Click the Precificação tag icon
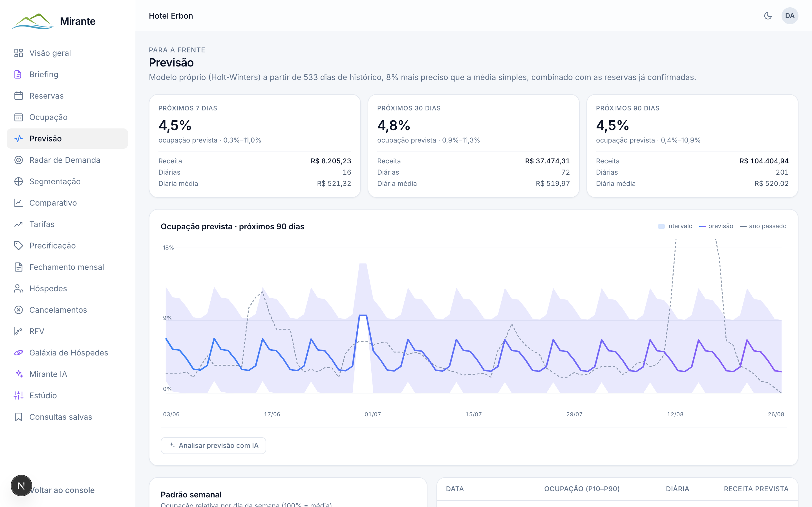The width and height of the screenshot is (812, 507). tap(18, 246)
